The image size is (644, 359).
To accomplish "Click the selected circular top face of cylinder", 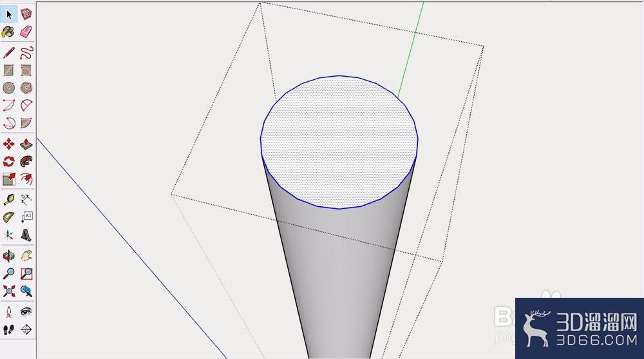I will pos(339,142).
